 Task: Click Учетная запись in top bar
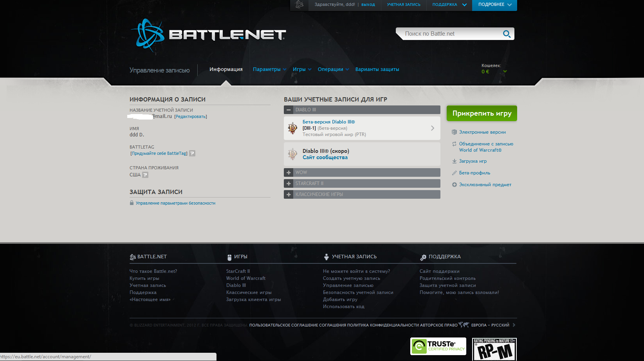pyautogui.click(x=404, y=5)
